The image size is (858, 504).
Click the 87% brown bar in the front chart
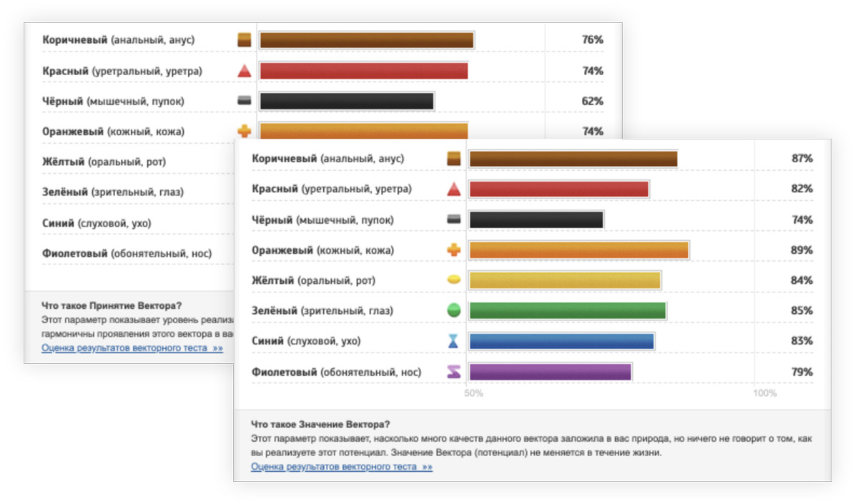[x=573, y=159]
